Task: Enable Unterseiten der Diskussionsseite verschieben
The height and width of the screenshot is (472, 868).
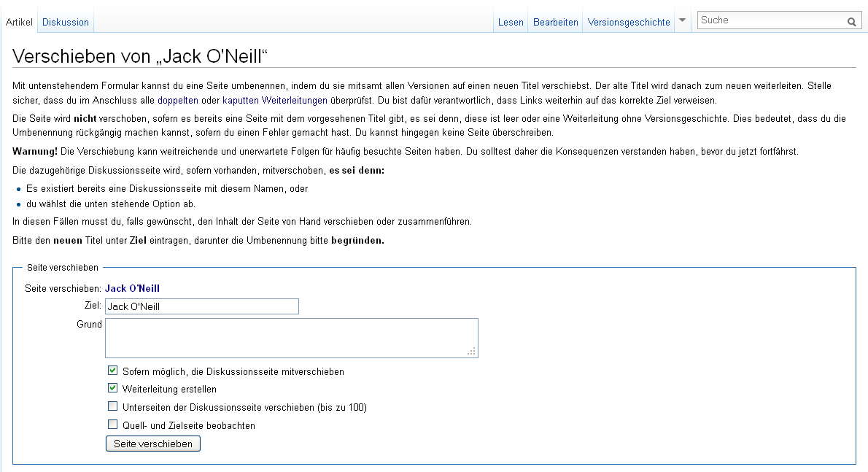Action: click(x=112, y=406)
